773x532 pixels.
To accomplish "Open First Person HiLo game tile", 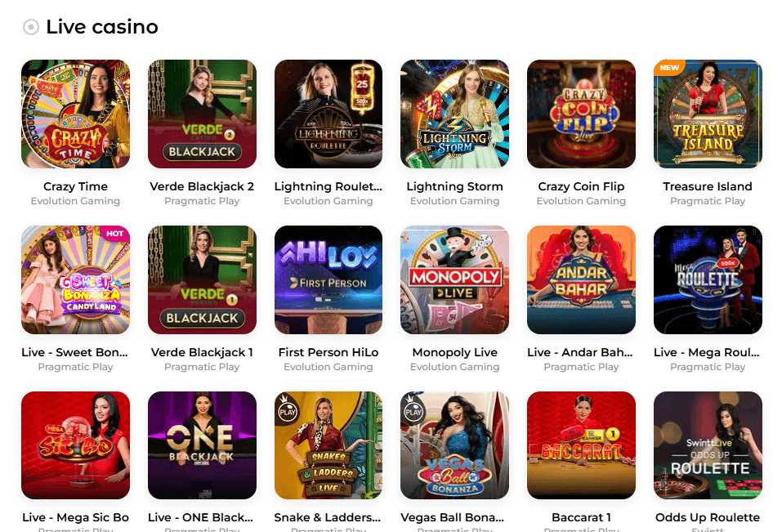I will coord(328,279).
